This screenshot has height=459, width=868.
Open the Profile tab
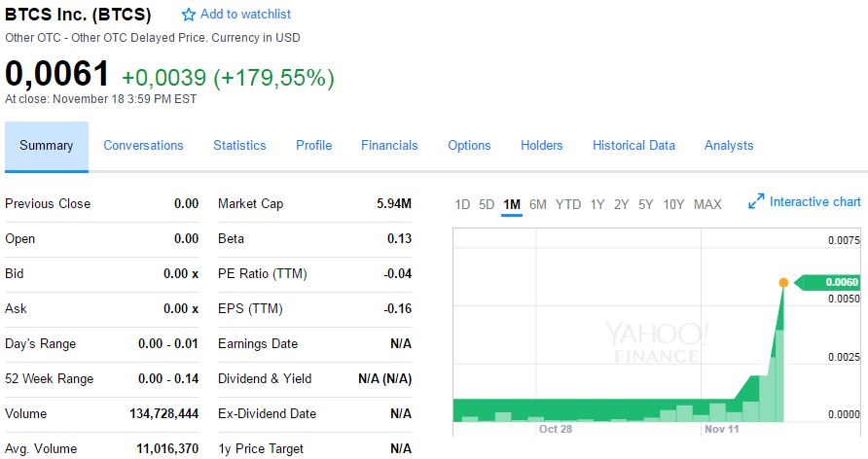click(x=313, y=146)
